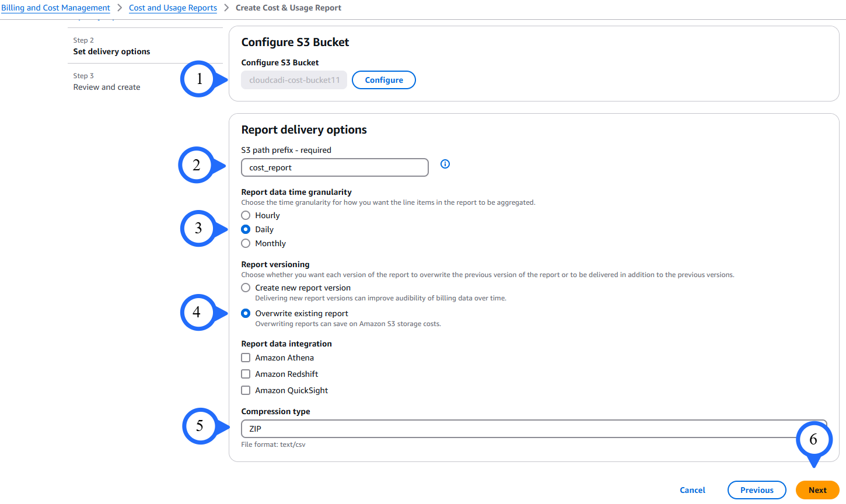Click the Configure button for S3 bucket

[x=383, y=80]
